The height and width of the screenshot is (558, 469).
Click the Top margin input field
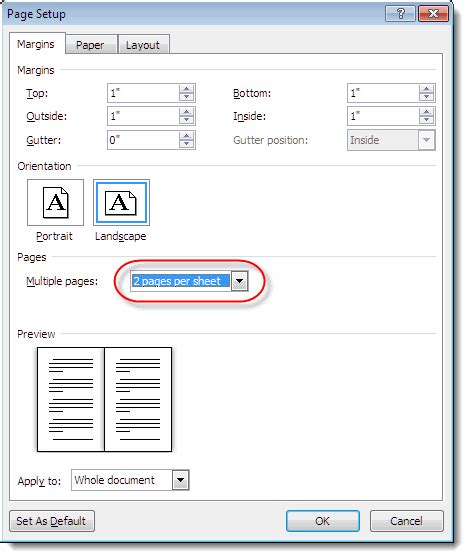tap(143, 93)
